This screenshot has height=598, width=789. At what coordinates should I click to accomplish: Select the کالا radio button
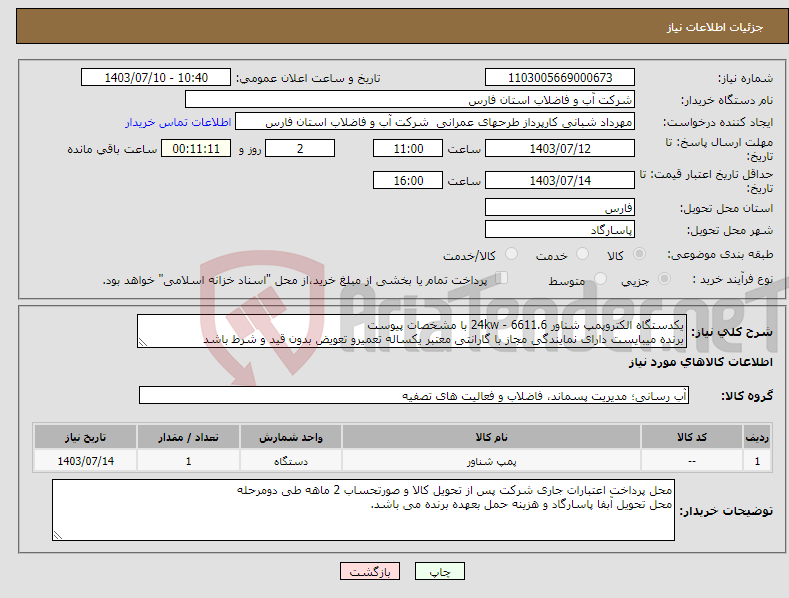click(639, 254)
